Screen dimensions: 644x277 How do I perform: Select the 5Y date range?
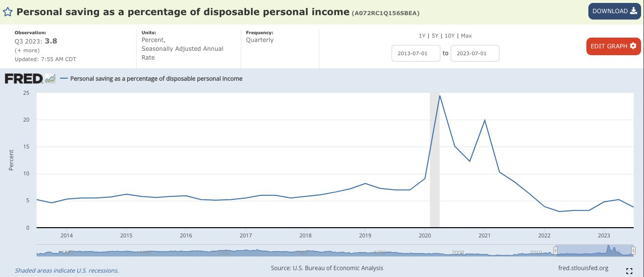(x=435, y=36)
